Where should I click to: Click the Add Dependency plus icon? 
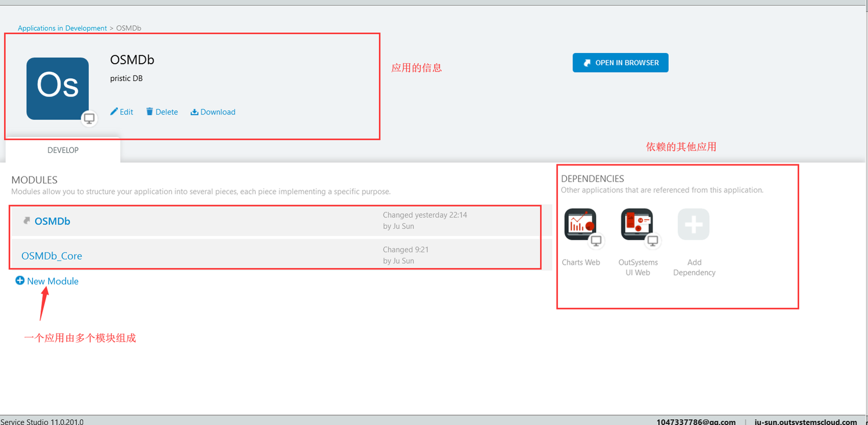pos(693,224)
